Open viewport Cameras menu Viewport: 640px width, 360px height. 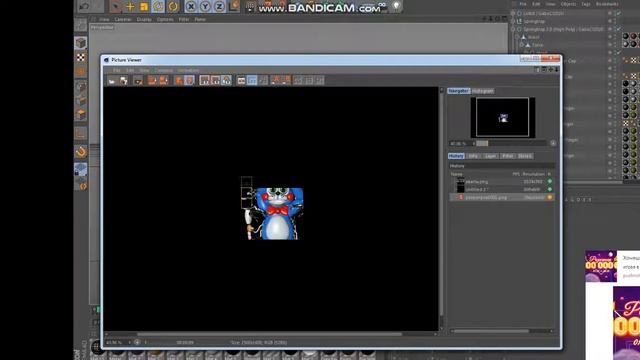pyautogui.click(x=122, y=19)
